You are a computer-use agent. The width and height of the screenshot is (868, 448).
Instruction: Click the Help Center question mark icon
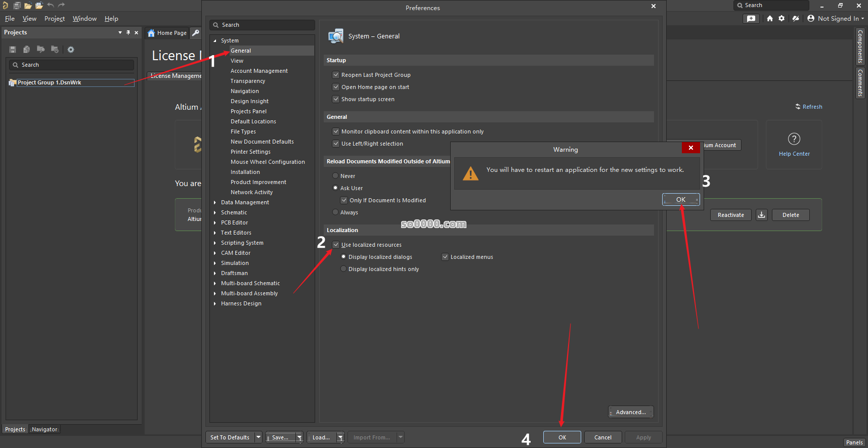pyautogui.click(x=794, y=139)
